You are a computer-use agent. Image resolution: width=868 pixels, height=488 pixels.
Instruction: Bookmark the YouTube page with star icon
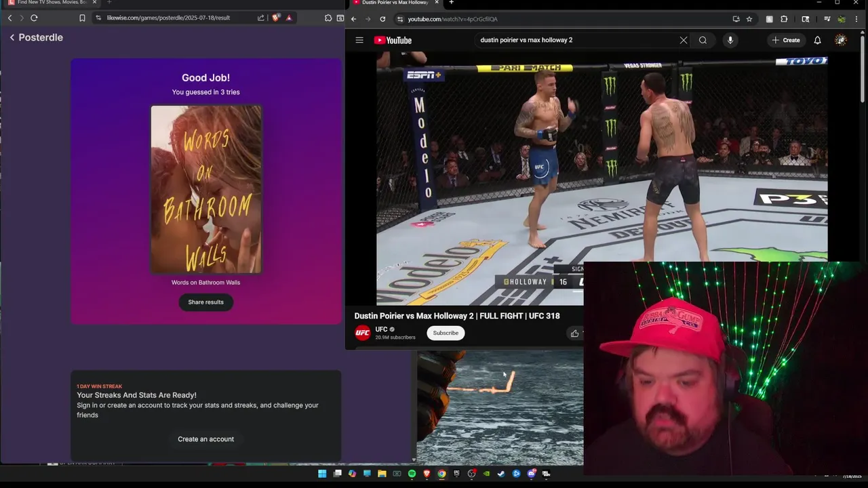tap(749, 19)
